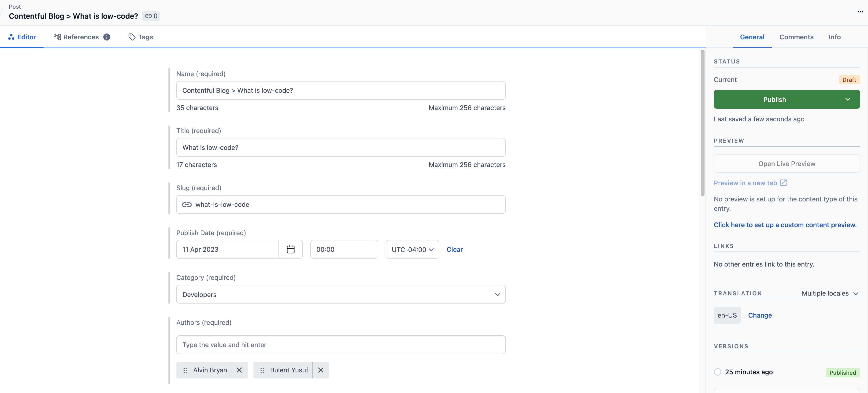Open the three-dots more actions menu
868x393 pixels.
pos(860,11)
